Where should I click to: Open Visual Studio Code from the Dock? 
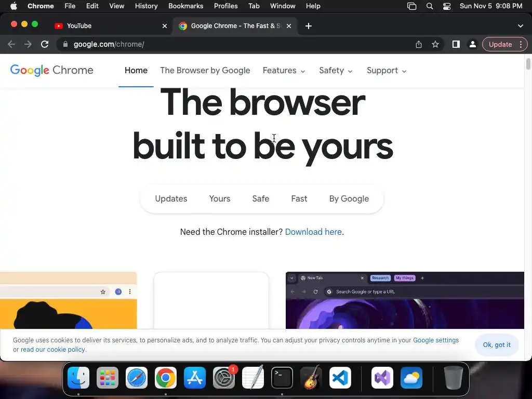coord(340,378)
